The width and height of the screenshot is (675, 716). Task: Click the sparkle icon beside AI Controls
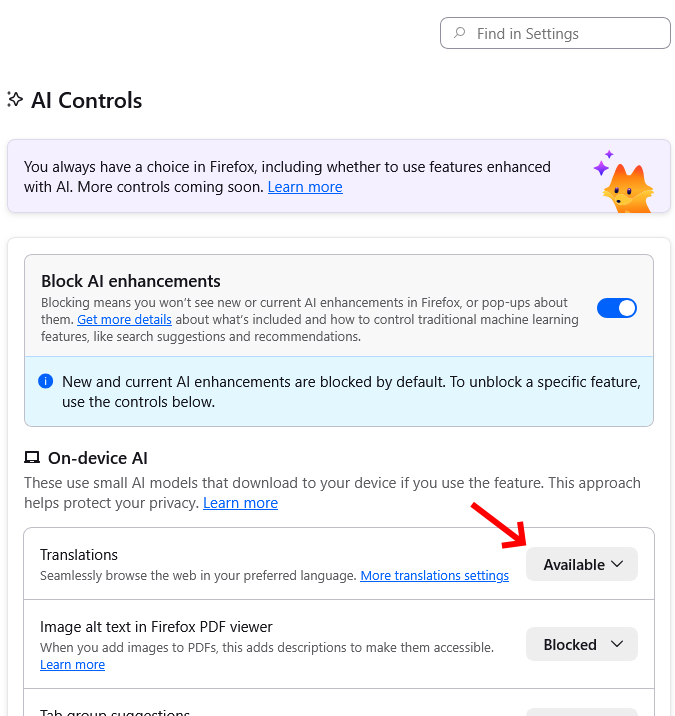15,100
